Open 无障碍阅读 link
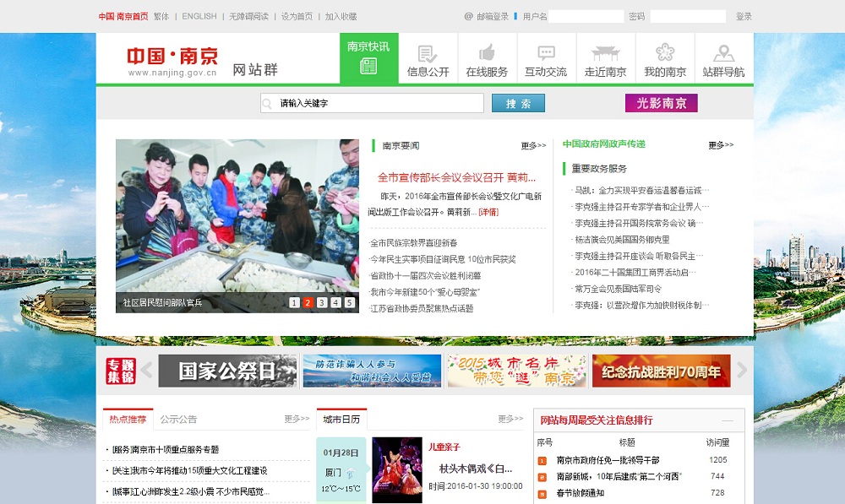The height and width of the screenshot is (504, 845). [x=248, y=17]
